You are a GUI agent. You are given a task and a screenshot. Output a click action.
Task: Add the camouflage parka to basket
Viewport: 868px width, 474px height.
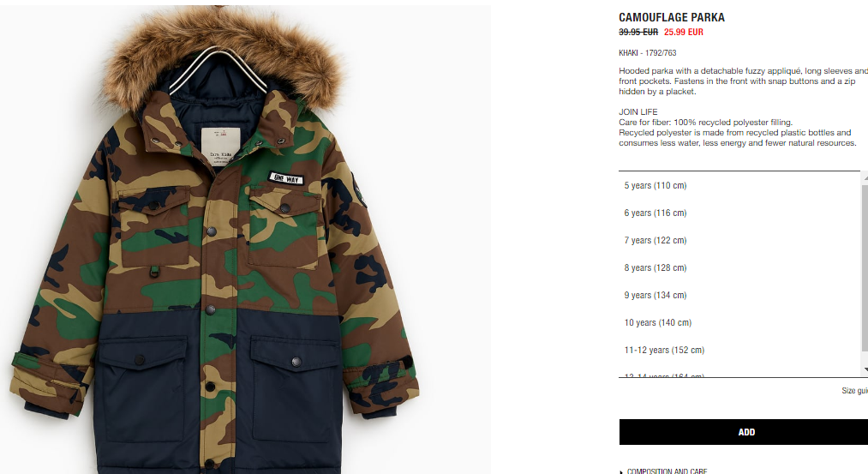point(744,432)
